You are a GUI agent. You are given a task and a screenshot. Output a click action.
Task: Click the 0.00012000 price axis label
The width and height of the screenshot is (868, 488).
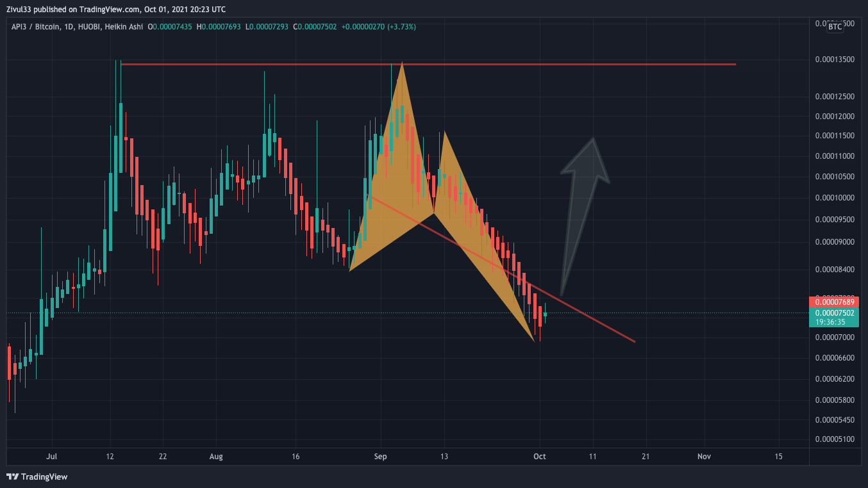(x=835, y=117)
